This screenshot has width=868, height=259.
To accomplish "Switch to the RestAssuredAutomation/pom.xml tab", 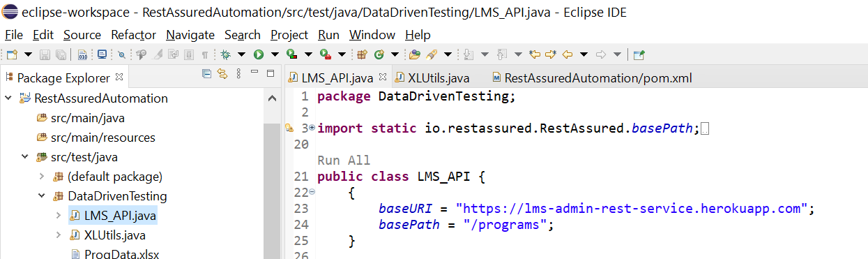I will click(591, 77).
